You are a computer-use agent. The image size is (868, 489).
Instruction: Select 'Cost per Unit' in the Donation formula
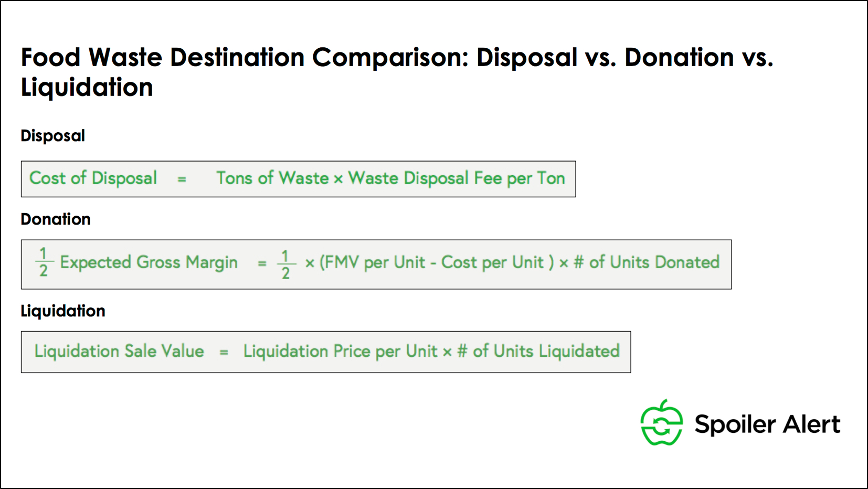492,262
